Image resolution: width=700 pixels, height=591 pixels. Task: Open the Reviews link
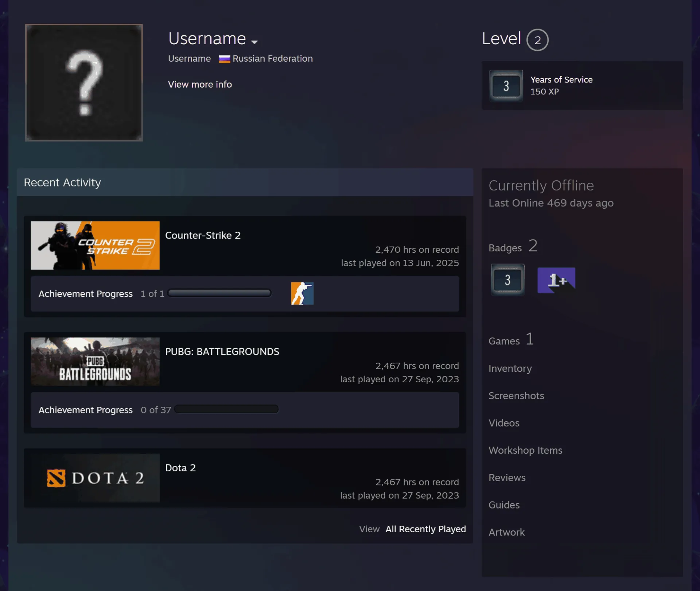[x=507, y=478]
